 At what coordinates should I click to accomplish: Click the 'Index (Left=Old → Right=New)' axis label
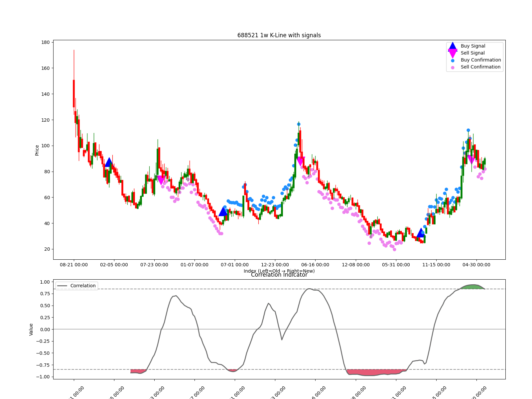click(279, 271)
